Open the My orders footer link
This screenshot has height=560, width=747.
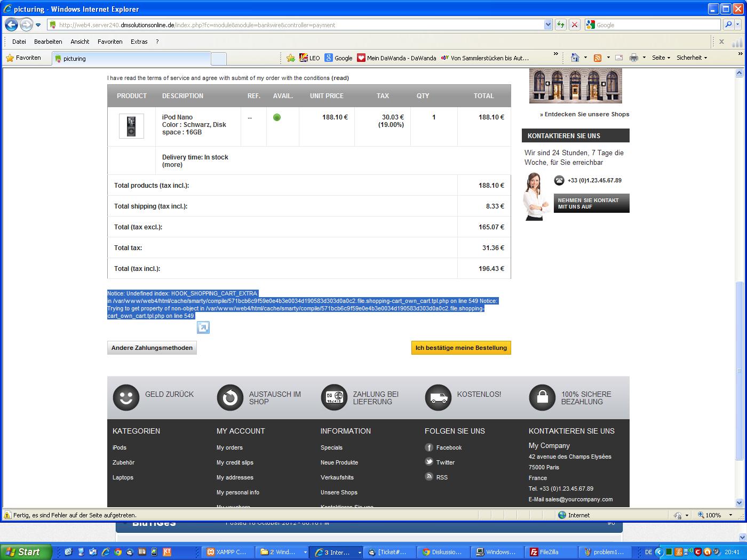(x=229, y=447)
